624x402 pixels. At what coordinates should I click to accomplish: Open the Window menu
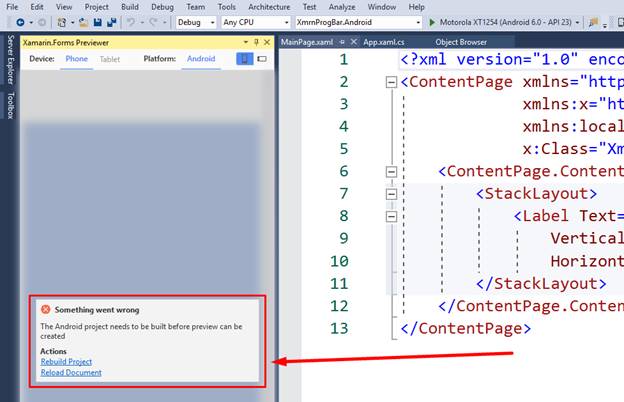[382, 7]
